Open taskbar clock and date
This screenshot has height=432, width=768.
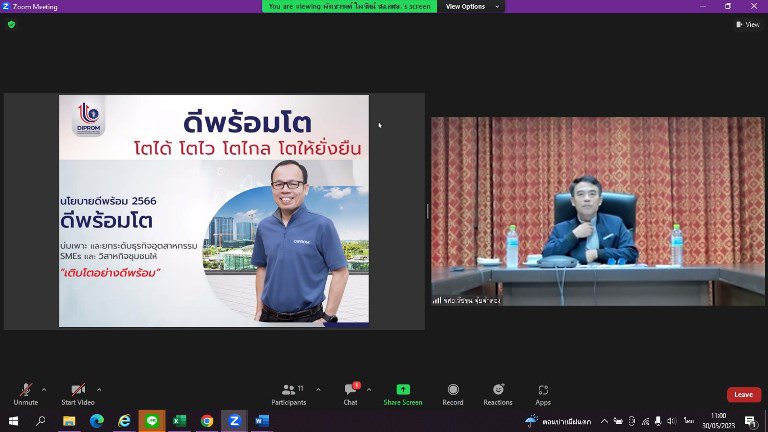coord(719,421)
